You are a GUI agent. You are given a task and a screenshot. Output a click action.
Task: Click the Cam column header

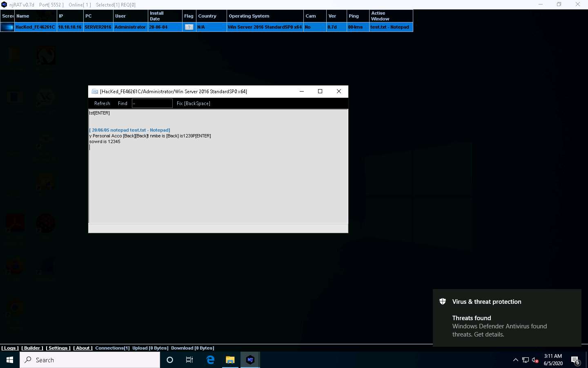pos(315,16)
